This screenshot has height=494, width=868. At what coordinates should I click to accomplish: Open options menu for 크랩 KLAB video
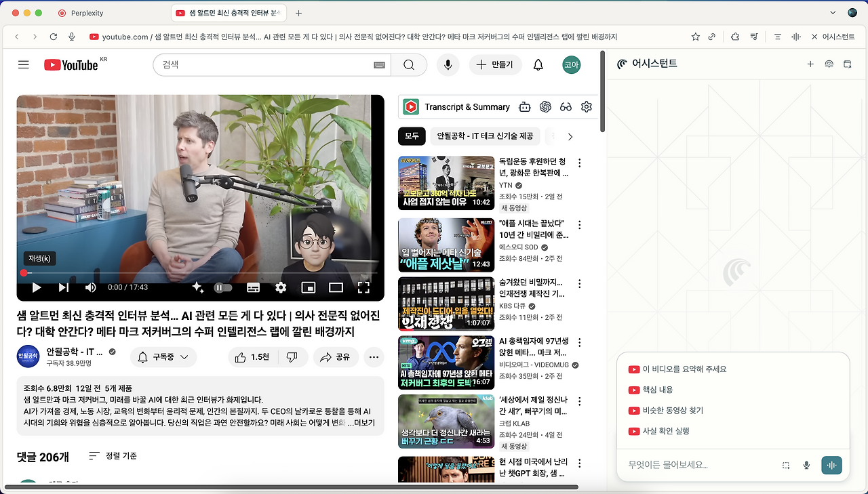(579, 400)
